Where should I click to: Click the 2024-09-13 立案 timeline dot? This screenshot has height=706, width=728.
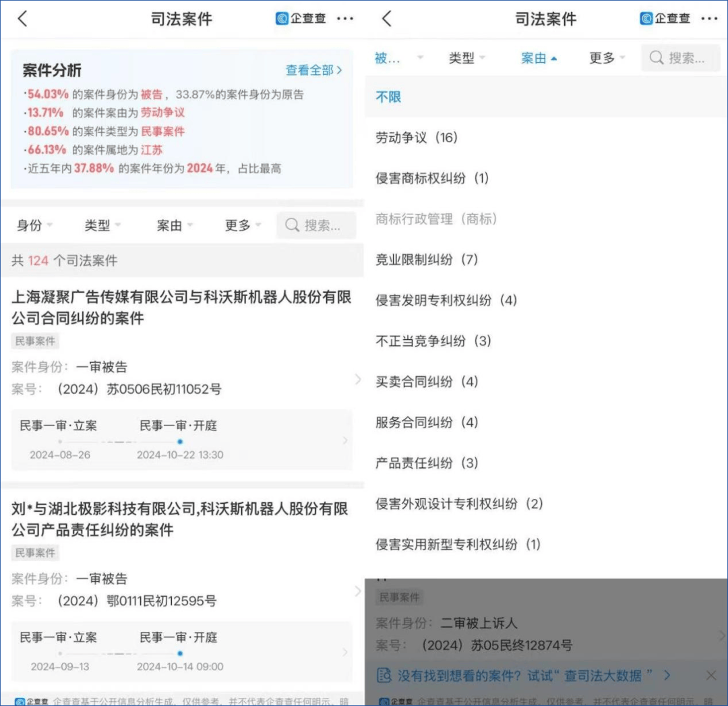tap(60, 653)
